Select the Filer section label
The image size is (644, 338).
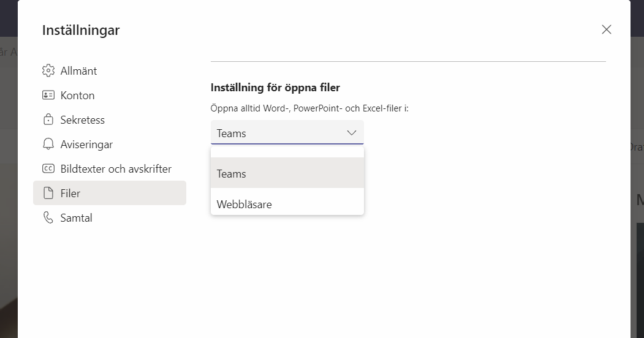click(70, 193)
